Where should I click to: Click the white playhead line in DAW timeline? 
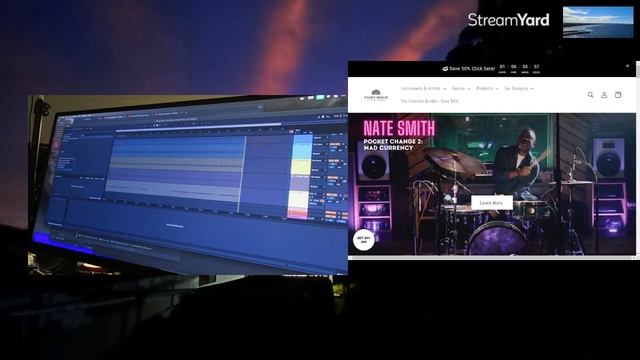[x=242, y=173]
